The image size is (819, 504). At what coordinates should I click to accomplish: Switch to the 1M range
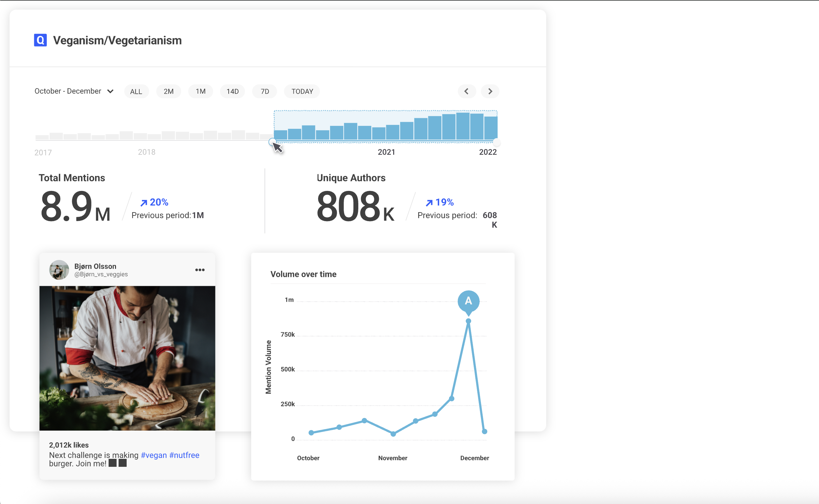200,92
